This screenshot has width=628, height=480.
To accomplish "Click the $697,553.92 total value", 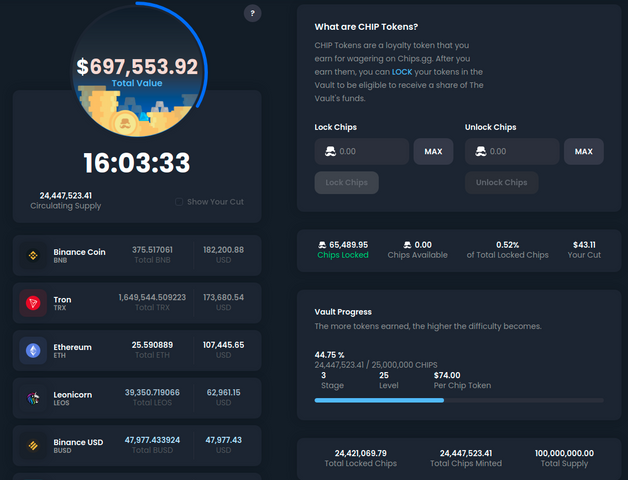I will [137, 67].
